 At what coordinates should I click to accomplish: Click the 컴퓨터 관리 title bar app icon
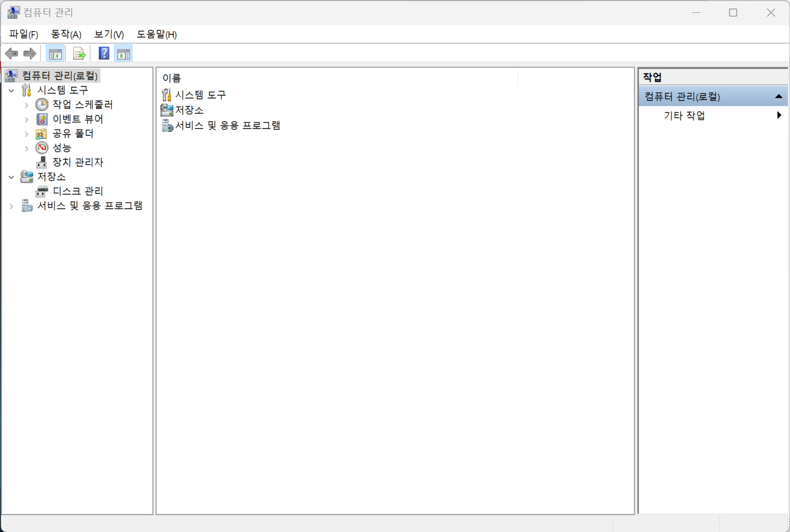point(13,12)
